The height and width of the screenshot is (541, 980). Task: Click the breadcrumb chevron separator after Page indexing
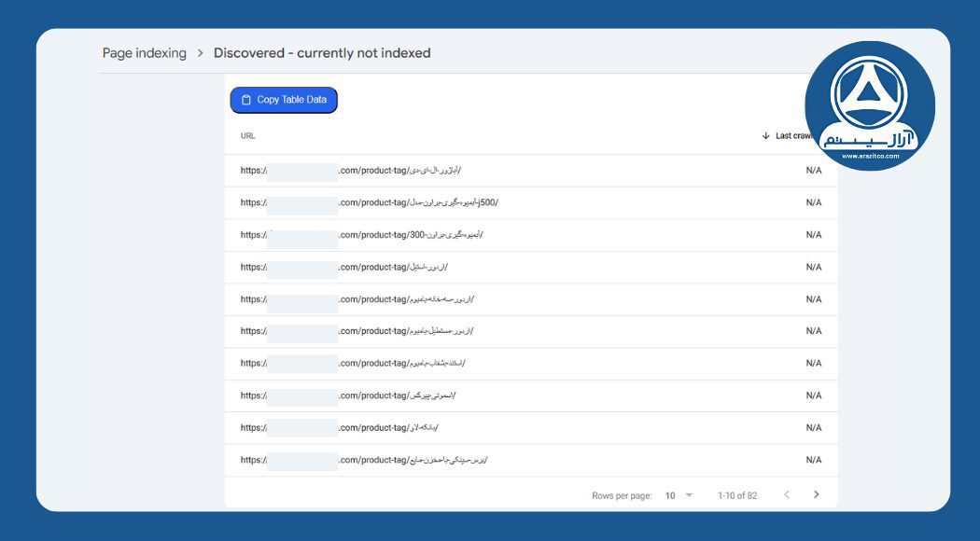click(x=199, y=52)
